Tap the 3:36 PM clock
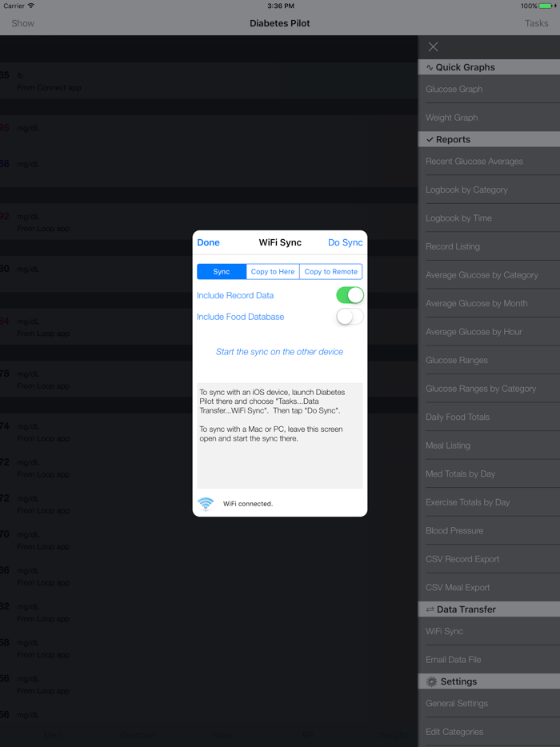The image size is (560, 747). [x=281, y=6]
